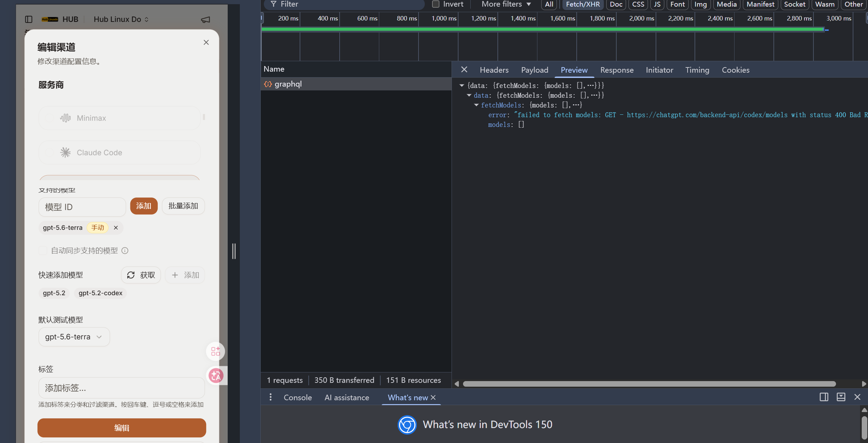Switch to the Headers tab

click(494, 70)
